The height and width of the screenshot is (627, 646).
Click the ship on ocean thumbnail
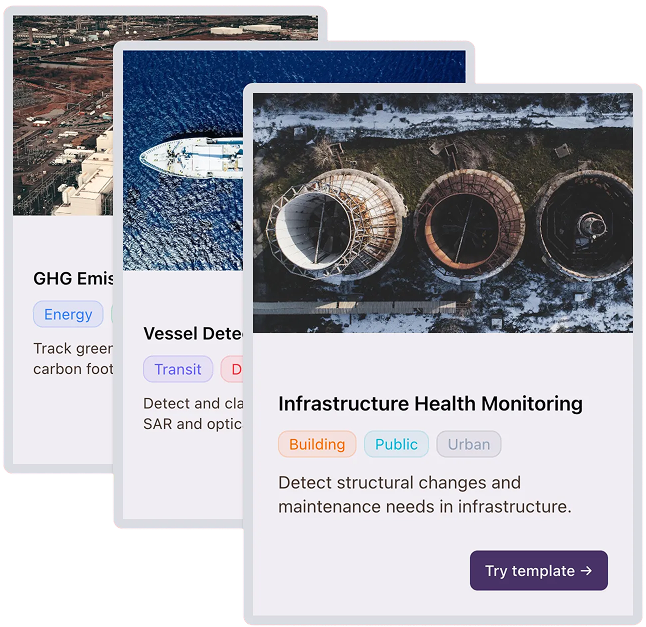183,161
